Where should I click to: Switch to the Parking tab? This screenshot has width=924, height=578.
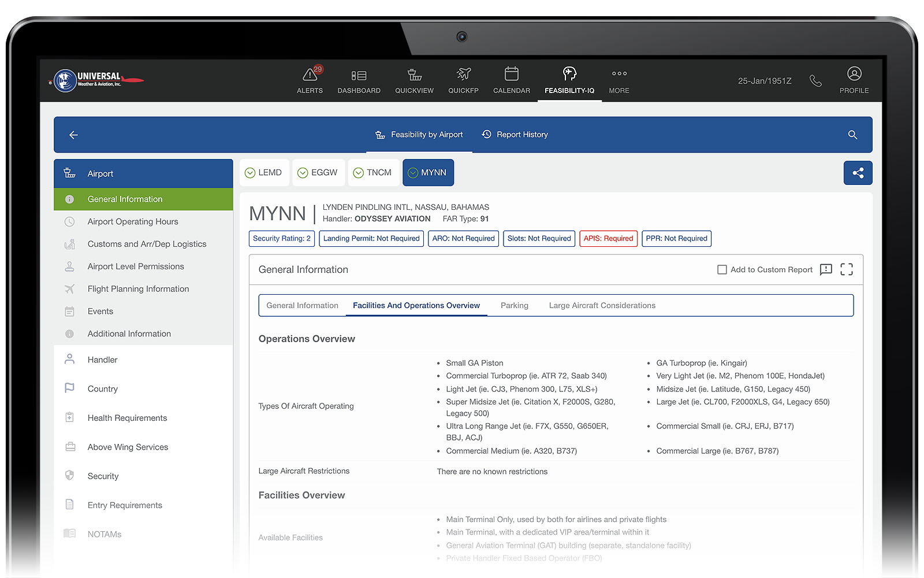point(514,306)
